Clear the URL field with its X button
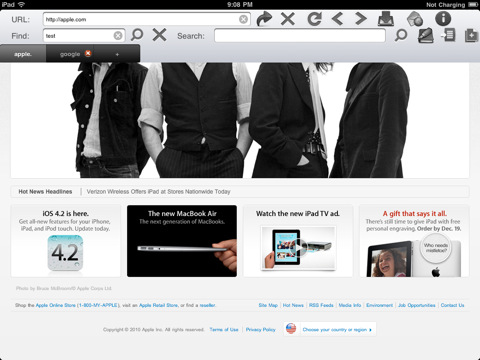480x360 pixels. pos(243,19)
